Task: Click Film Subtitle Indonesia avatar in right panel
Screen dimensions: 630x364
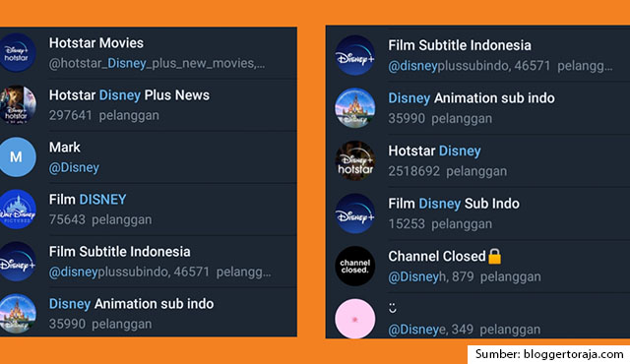Action: pos(355,55)
